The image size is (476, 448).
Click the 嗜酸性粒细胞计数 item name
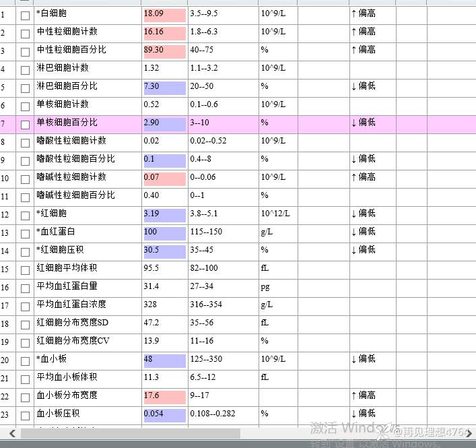point(71,141)
